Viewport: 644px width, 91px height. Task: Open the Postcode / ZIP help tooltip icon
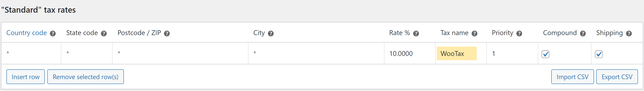[x=167, y=34]
